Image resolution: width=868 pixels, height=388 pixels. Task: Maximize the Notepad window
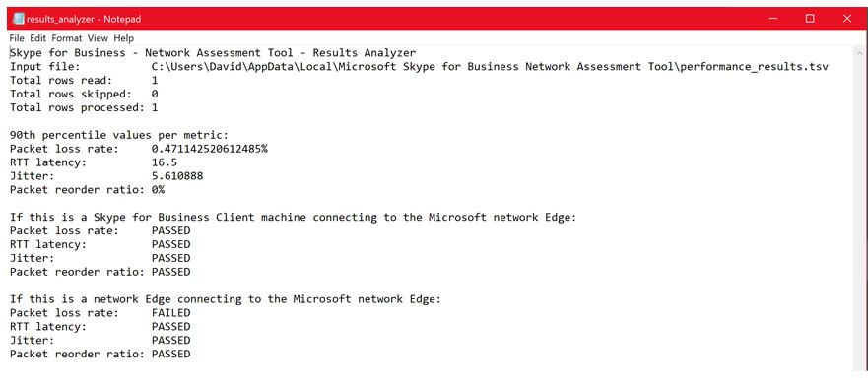pyautogui.click(x=810, y=19)
